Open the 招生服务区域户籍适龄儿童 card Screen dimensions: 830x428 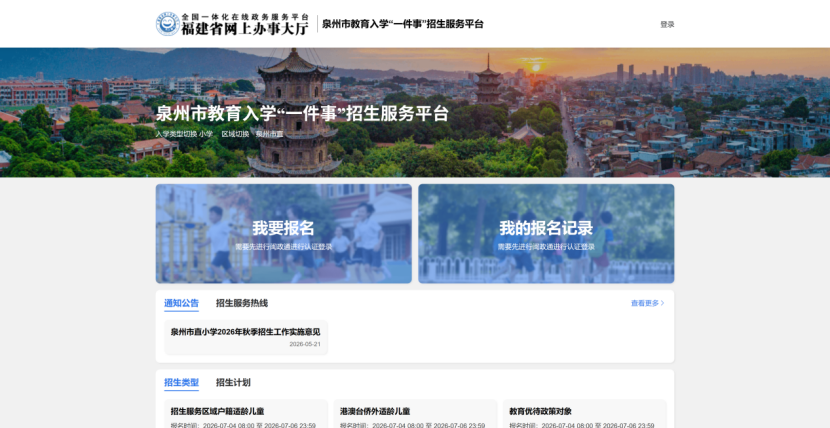246,414
